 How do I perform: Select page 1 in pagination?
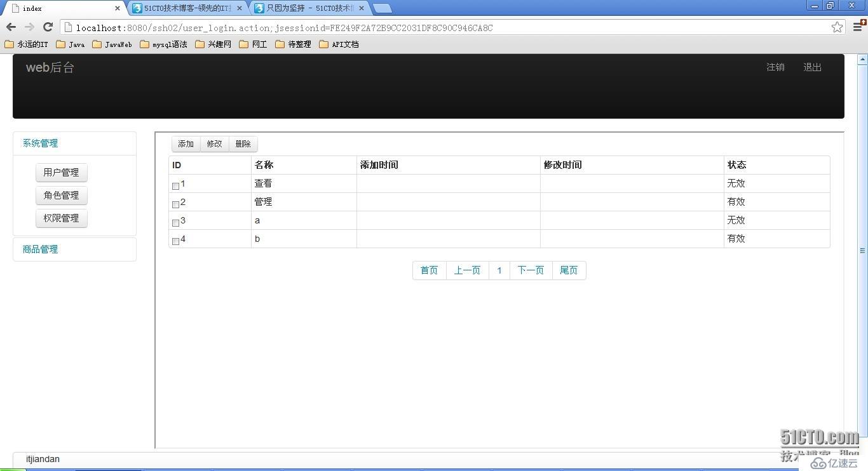click(x=499, y=270)
